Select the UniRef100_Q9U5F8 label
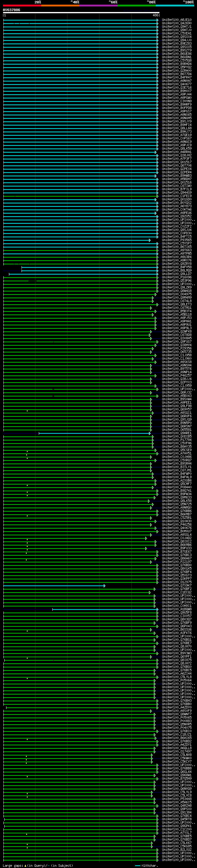The image size is (197, 868). 177,612
